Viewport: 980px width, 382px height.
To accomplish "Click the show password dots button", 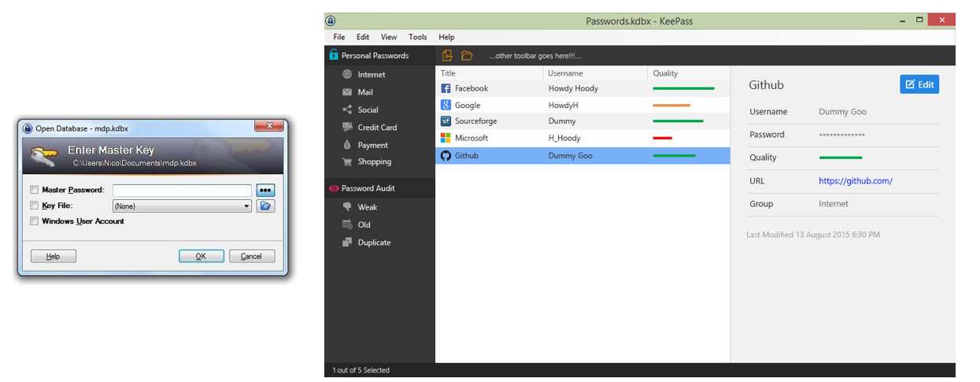I will [x=265, y=191].
